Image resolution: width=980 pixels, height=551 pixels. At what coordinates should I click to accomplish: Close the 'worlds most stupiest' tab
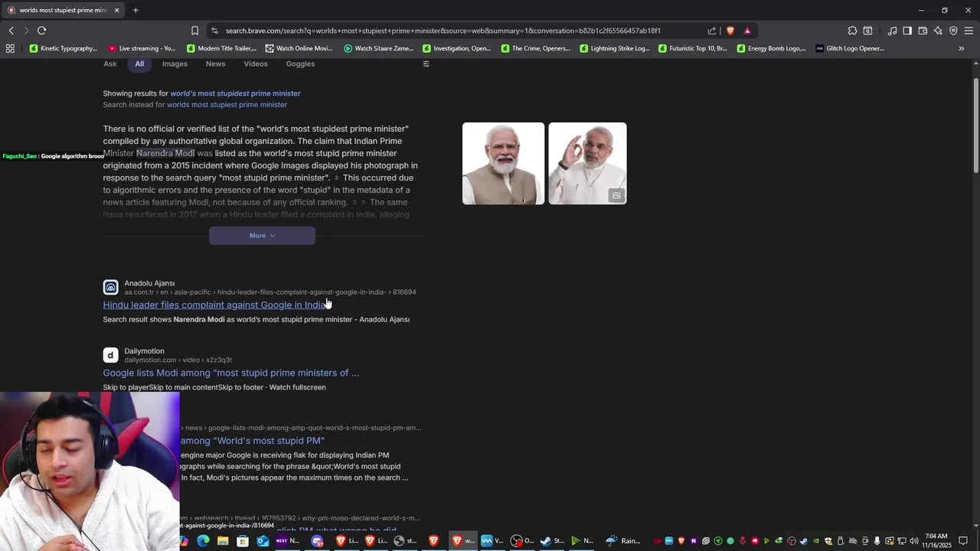pos(116,10)
